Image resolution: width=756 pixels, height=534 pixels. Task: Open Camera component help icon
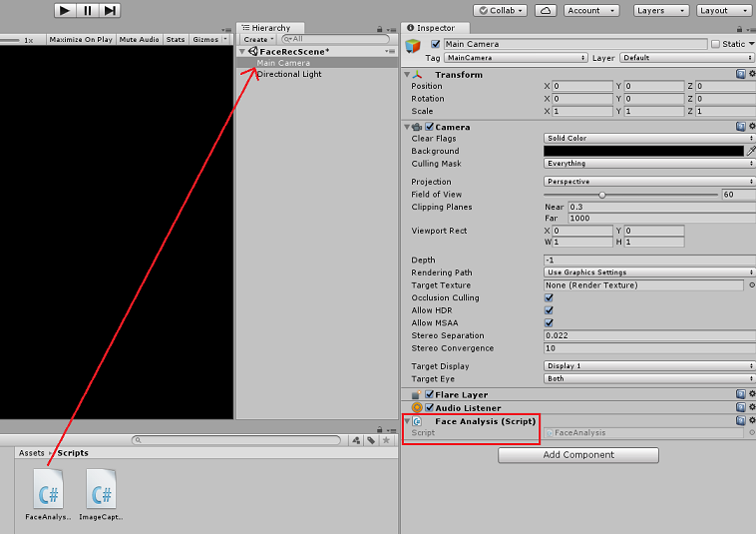tap(741, 127)
